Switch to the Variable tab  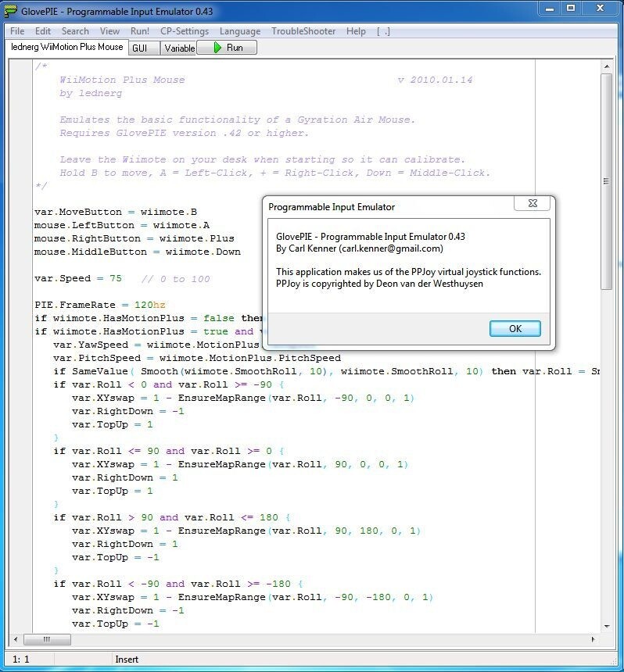pyautogui.click(x=178, y=48)
